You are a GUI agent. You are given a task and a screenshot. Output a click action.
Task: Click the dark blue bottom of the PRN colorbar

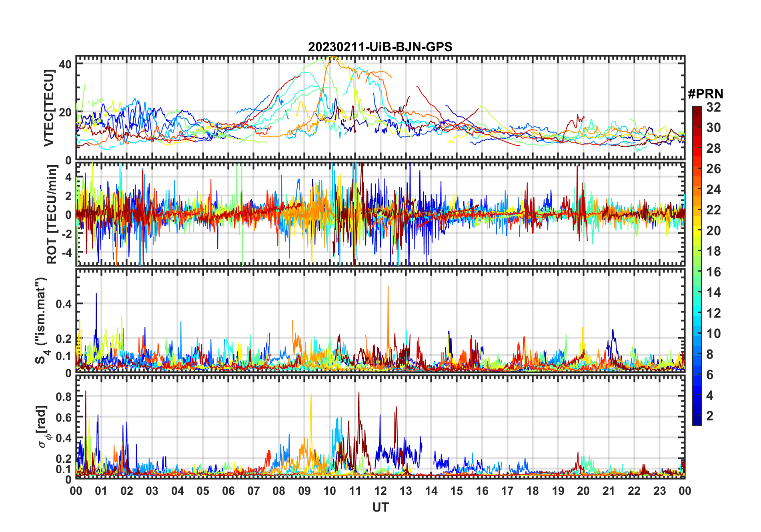pos(697,421)
